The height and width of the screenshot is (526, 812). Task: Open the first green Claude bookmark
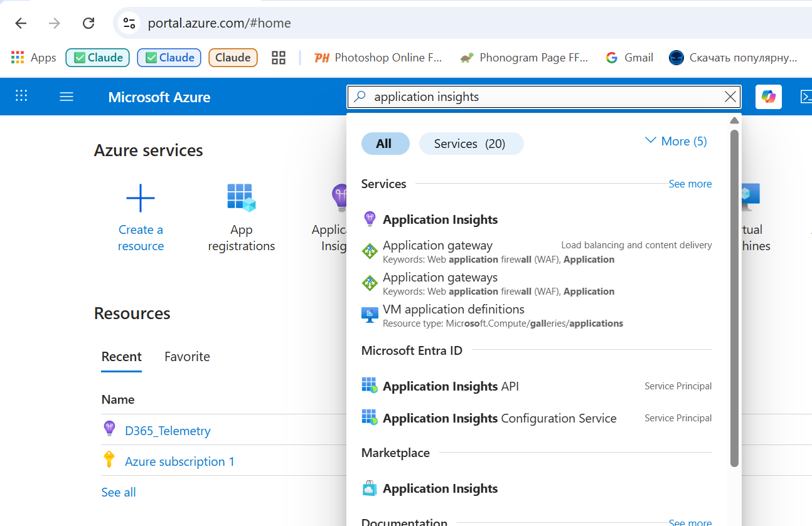[x=98, y=58]
